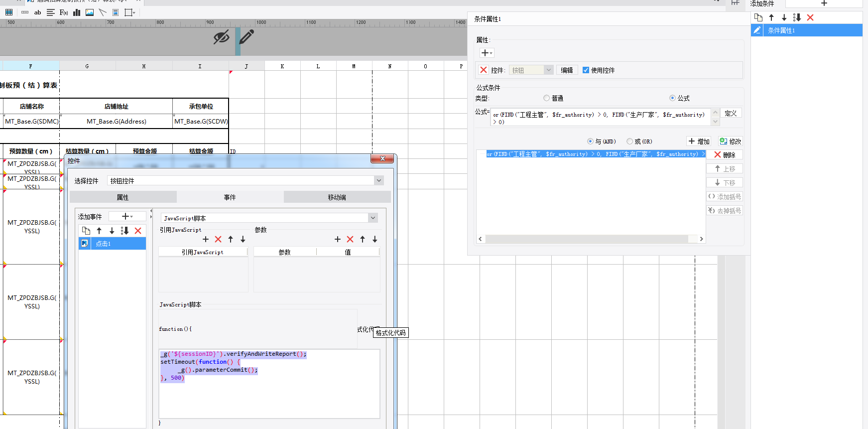Choose the 或(OR) radio option
868x429 pixels.
click(x=629, y=142)
